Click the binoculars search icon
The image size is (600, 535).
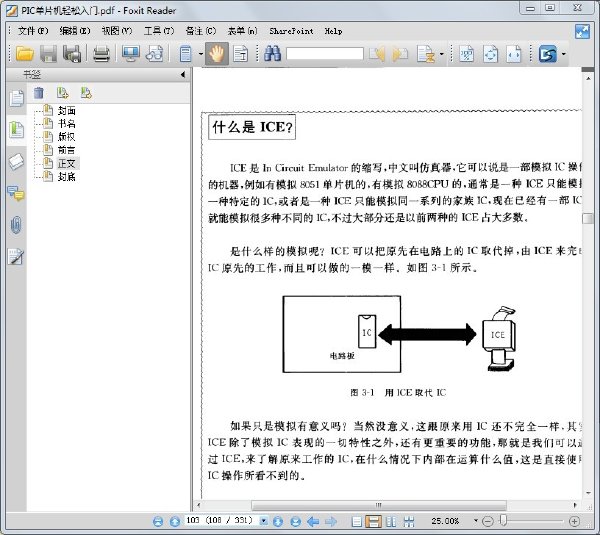point(272,54)
